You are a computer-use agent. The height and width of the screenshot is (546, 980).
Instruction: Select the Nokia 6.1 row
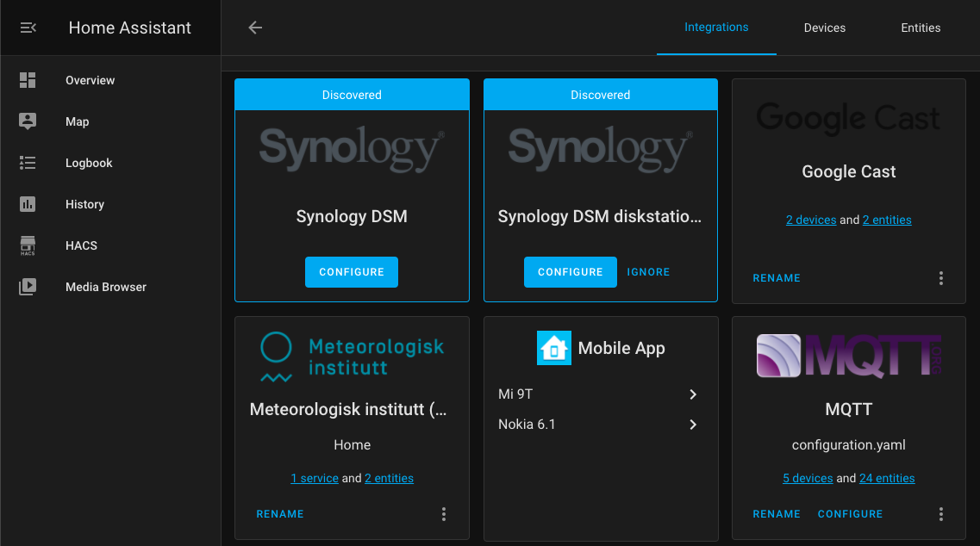[601, 425]
